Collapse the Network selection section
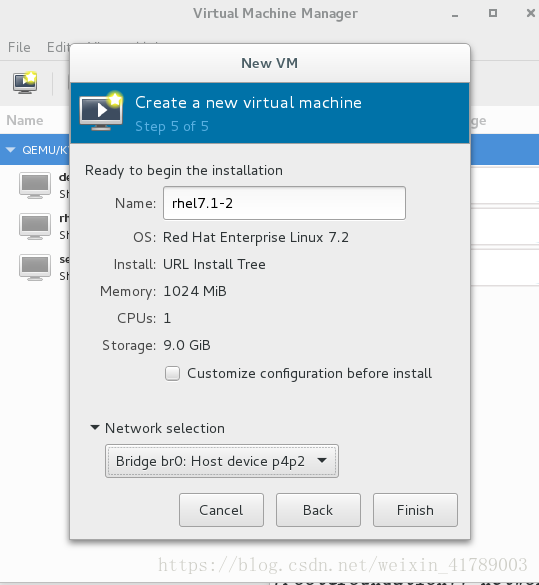Screen dimensions: 539x585 (x=95, y=428)
